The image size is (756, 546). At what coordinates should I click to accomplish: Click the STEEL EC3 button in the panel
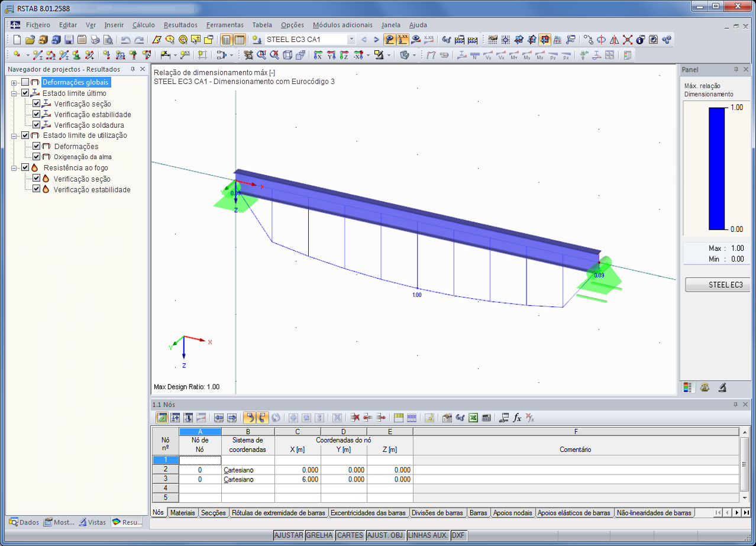[x=717, y=285]
